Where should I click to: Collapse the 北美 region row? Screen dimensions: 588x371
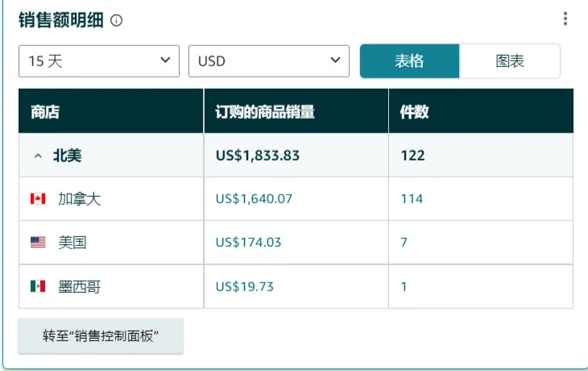pos(38,156)
